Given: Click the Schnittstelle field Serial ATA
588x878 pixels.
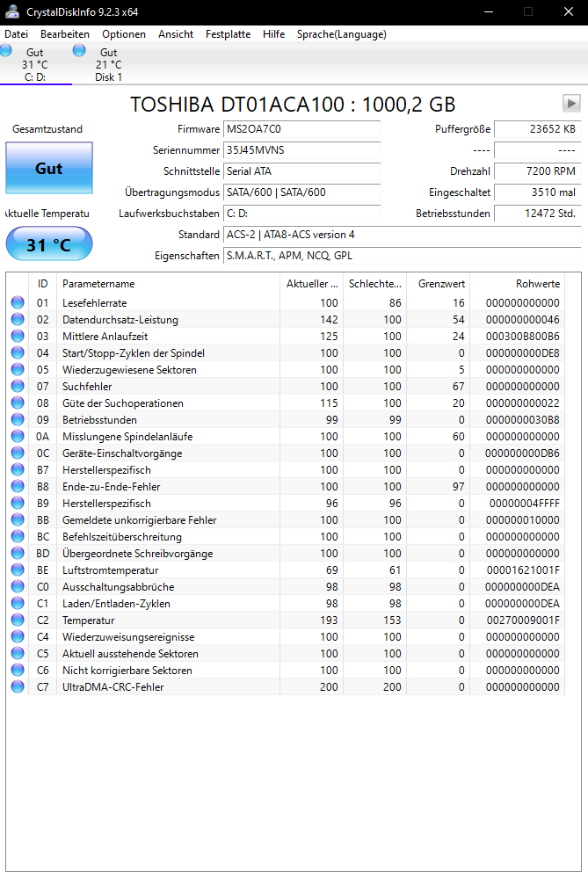Looking at the screenshot, I should coord(301,171).
